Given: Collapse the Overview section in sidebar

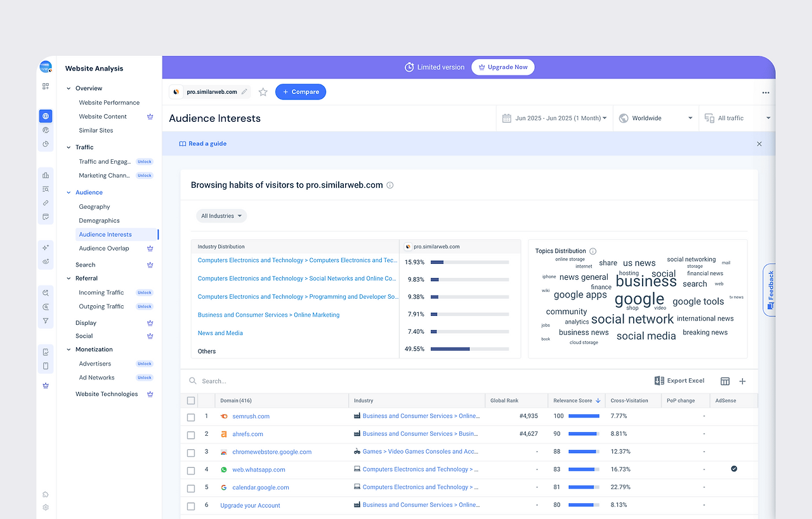Looking at the screenshot, I should tap(69, 89).
